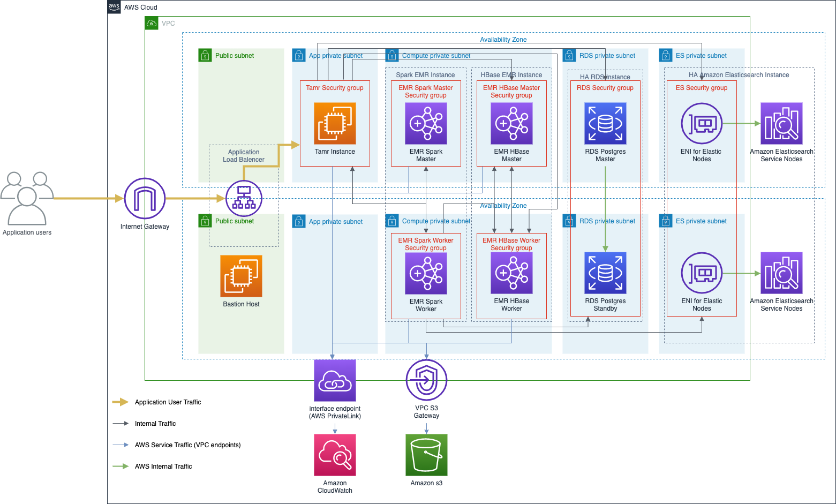Select the interface endpoint PrivateLink icon
Screen dimensions: 836x504
click(x=335, y=380)
